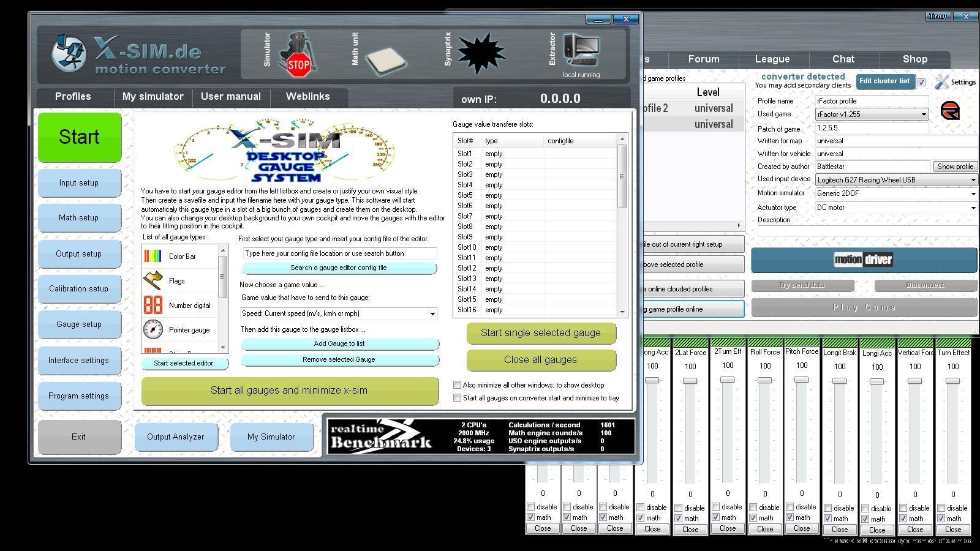This screenshot has height=551, width=980.
Task: Click the Synaptrix black star icon
Action: (481, 55)
